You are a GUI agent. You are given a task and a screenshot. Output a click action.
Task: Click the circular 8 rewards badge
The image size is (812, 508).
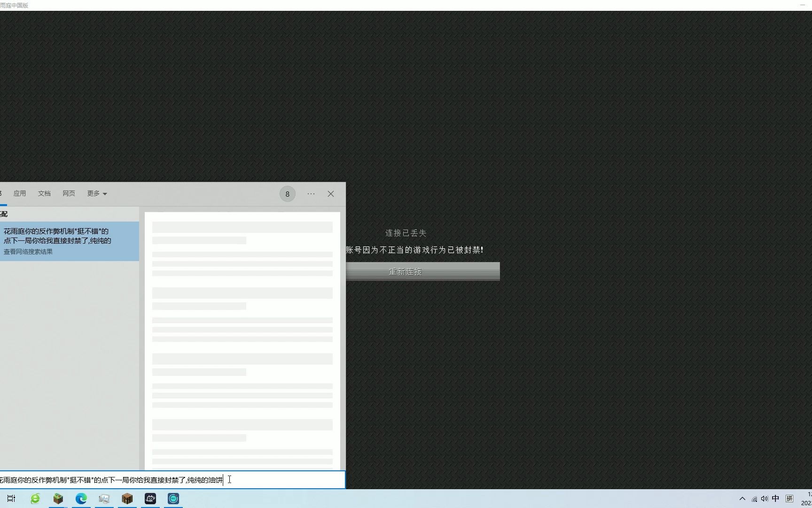[x=288, y=194]
